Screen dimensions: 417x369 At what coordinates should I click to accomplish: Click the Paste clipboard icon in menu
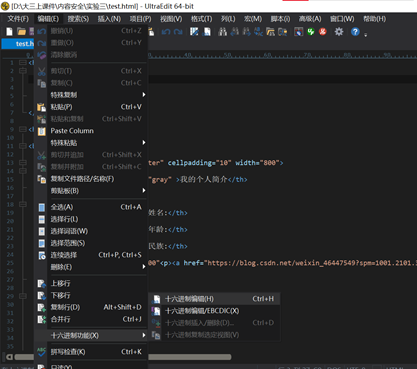pyautogui.click(x=41, y=107)
